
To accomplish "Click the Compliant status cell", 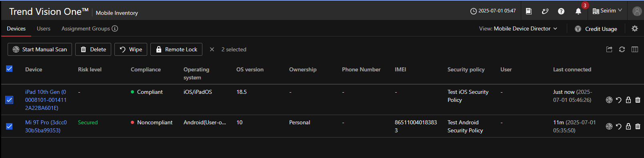I will pos(147,92).
